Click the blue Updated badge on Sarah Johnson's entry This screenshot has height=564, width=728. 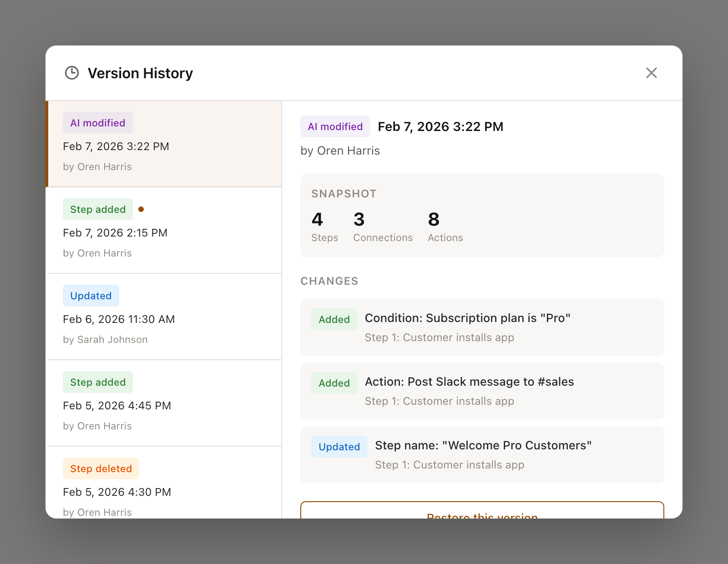pyautogui.click(x=91, y=296)
